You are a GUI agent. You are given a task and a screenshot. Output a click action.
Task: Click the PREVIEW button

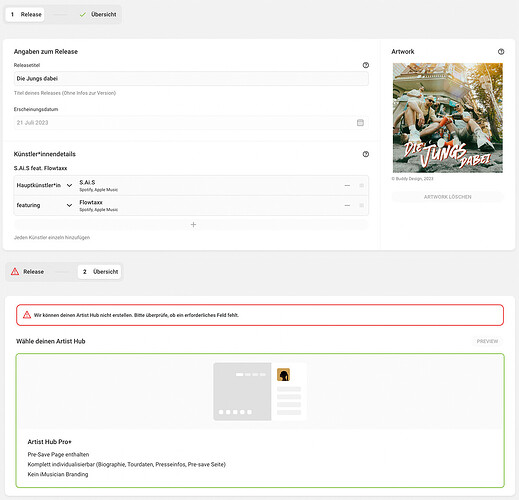(x=487, y=341)
